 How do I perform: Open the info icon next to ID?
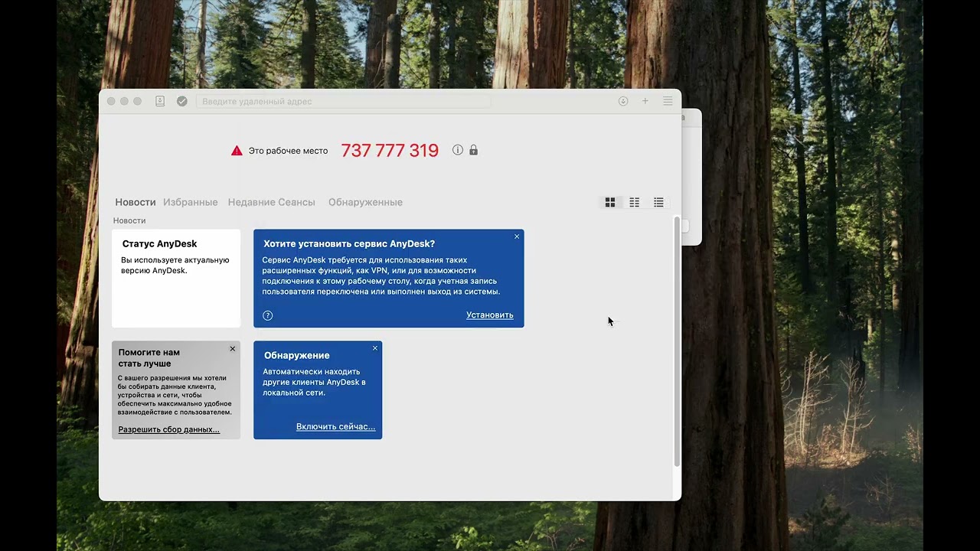[x=458, y=150]
